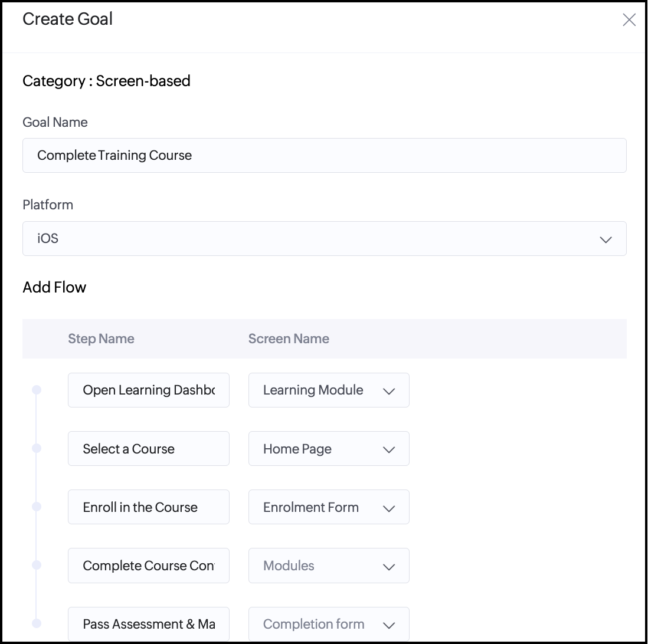Click the chevron beside Learning Module
The height and width of the screenshot is (644, 648).
389,391
